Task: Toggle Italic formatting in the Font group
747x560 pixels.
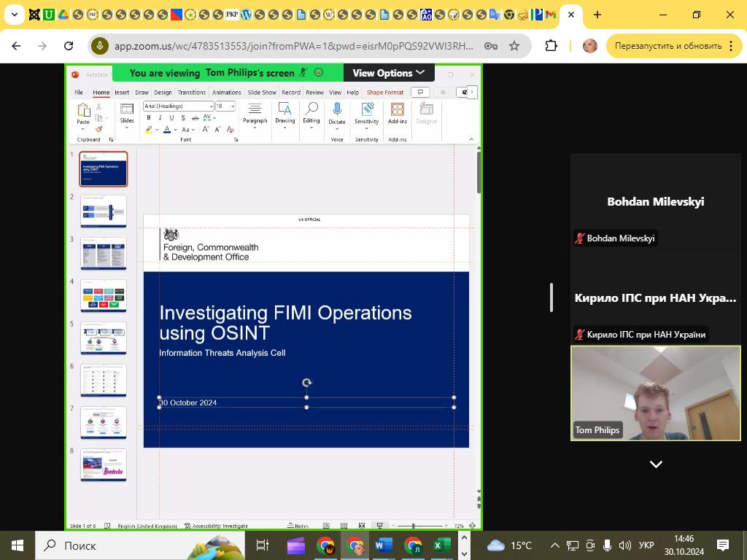Action: tap(160, 118)
